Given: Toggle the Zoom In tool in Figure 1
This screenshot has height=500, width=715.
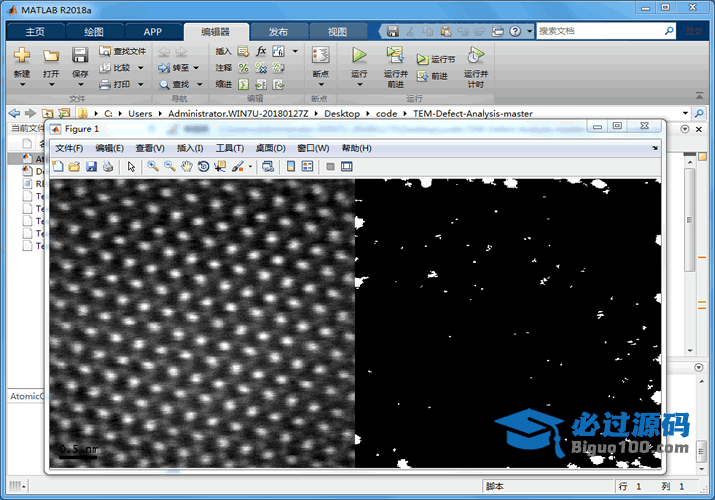Looking at the screenshot, I should coord(153,166).
